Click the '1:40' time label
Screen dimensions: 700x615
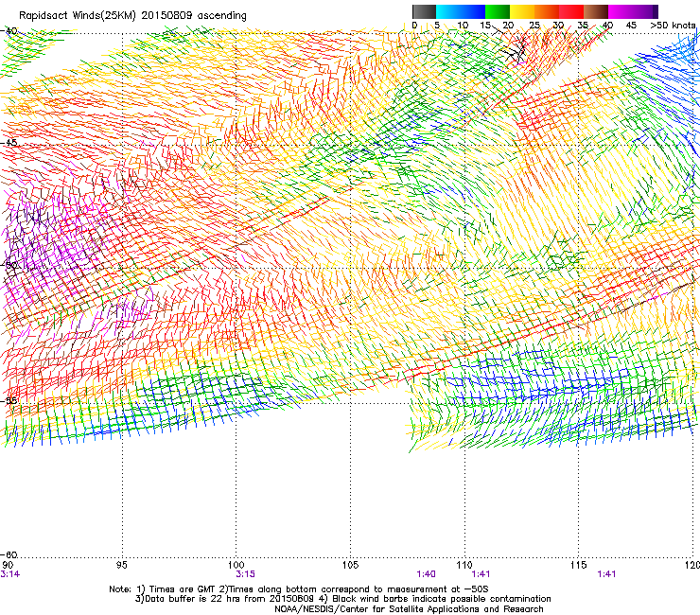tap(426, 574)
